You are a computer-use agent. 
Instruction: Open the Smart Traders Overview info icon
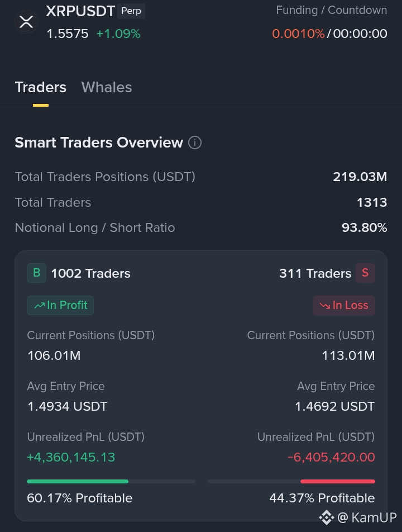pos(195,142)
